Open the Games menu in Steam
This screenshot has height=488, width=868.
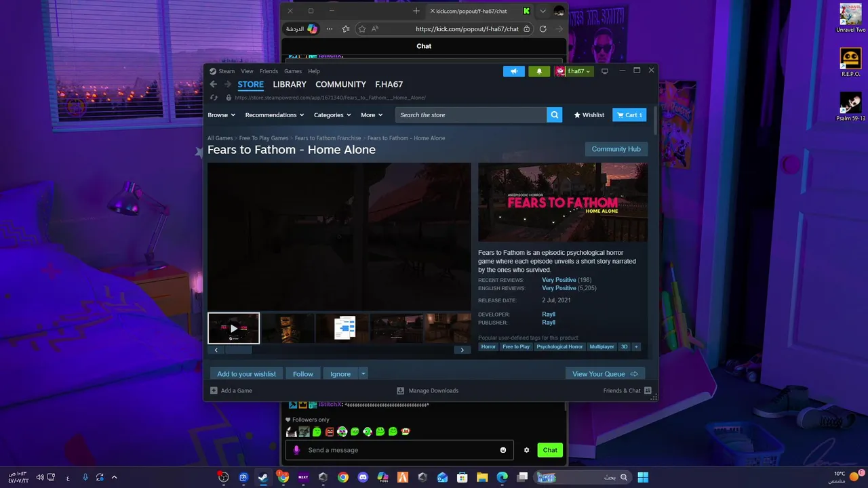(x=293, y=71)
